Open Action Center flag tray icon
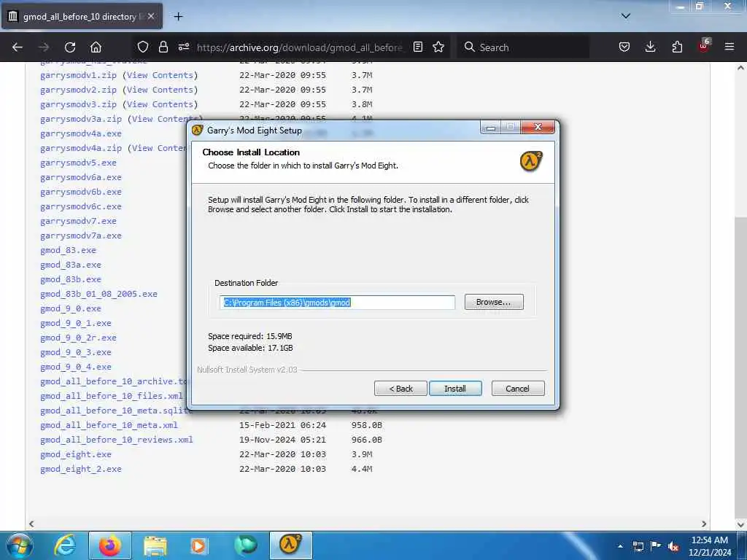747x560 pixels. tap(656, 546)
